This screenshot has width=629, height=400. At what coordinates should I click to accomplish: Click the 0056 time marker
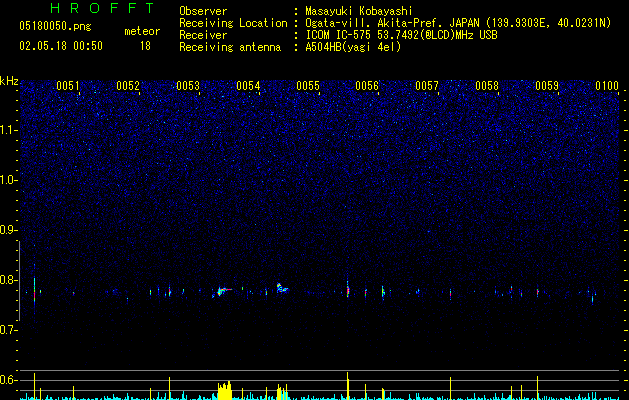(367, 86)
